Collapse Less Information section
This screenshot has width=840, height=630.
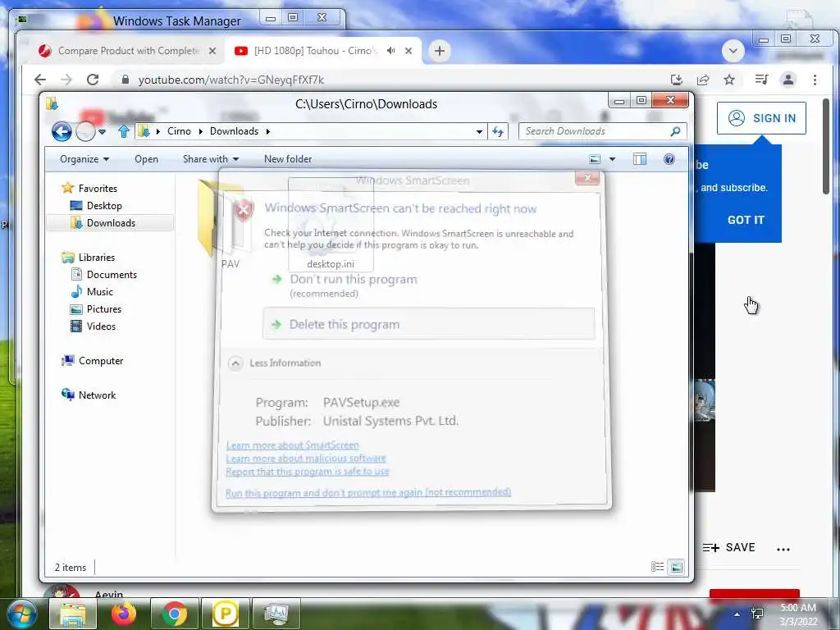(275, 363)
